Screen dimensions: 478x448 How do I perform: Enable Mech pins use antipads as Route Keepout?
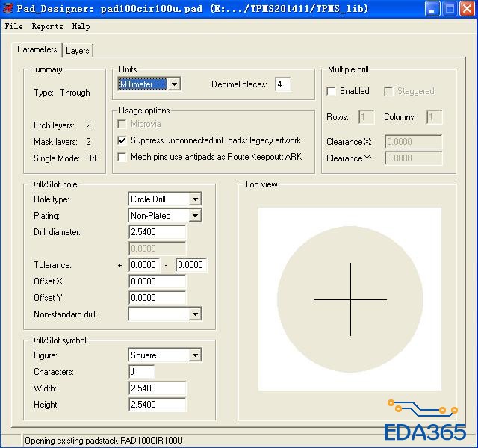coord(122,157)
